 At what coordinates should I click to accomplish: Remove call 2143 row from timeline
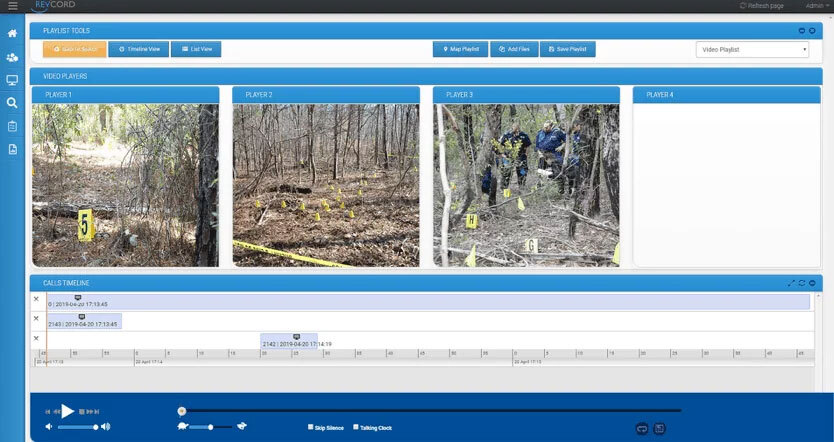[x=37, y=320]
